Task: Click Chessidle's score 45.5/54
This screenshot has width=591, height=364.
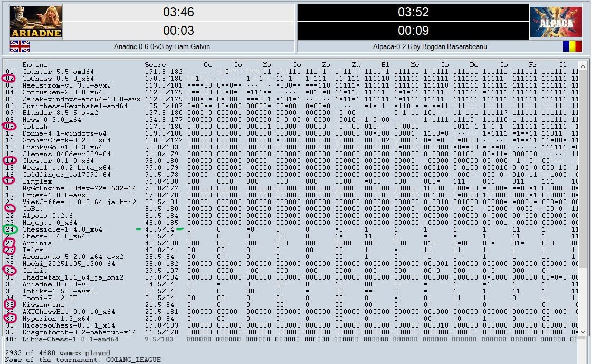Action: coord(159,229)
